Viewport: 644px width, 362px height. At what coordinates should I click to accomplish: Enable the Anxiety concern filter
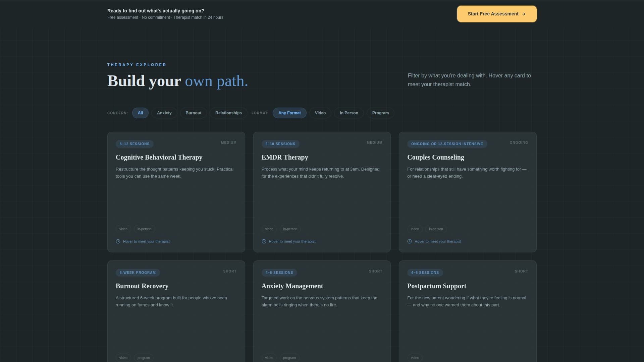164,113
